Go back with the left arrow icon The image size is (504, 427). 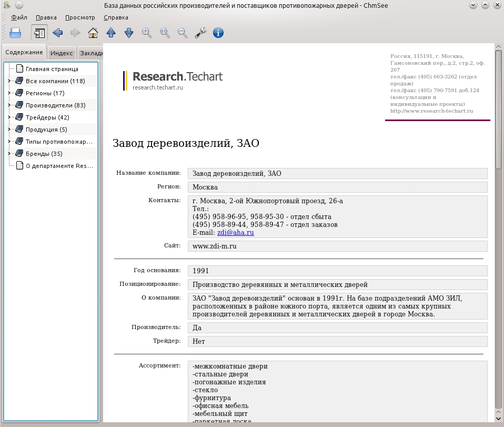coord(57,33)
